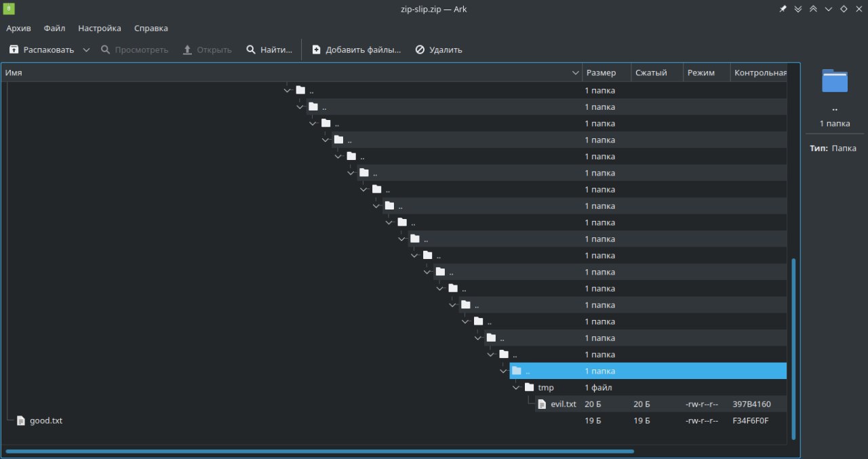This screenshot has height=459, width=868.
Task: Click the '1 файл' size of tmp
Action: pyautogui.click(x=599, y=388)
